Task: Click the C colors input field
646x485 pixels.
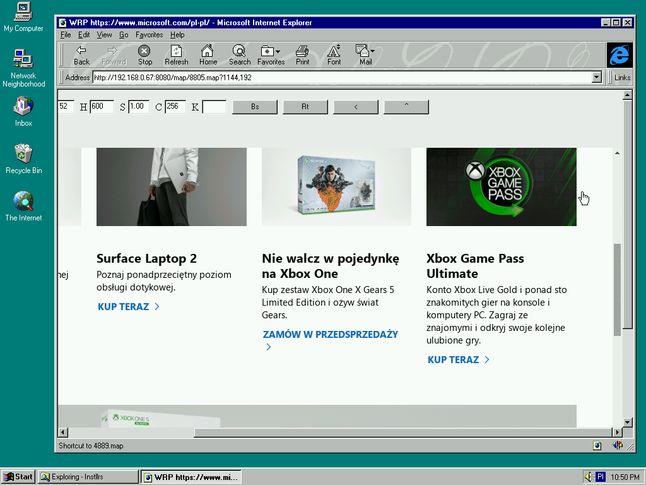Action: tap(175, 106)
